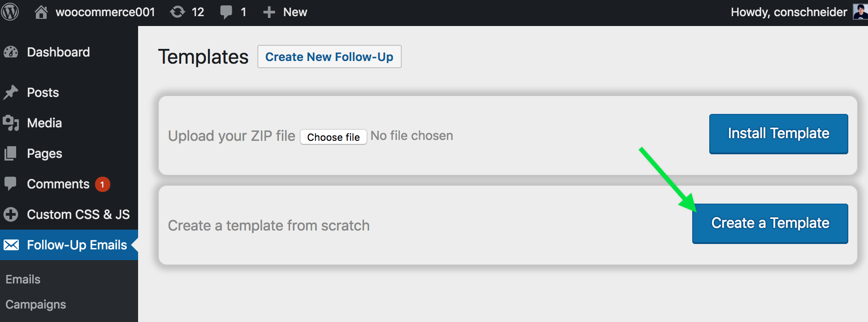The height and width of the screenshot is (322, 868).
Task: Click the Install Template button
Action: pos(779,134)
